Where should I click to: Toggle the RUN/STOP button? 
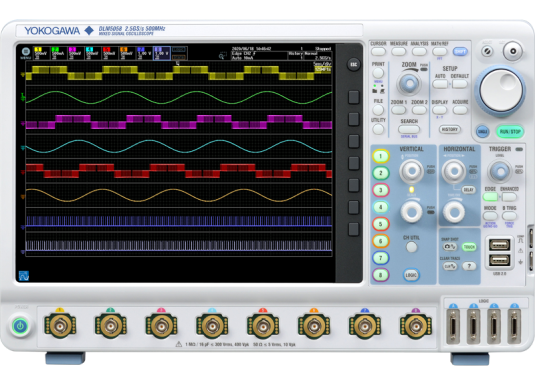510,132
